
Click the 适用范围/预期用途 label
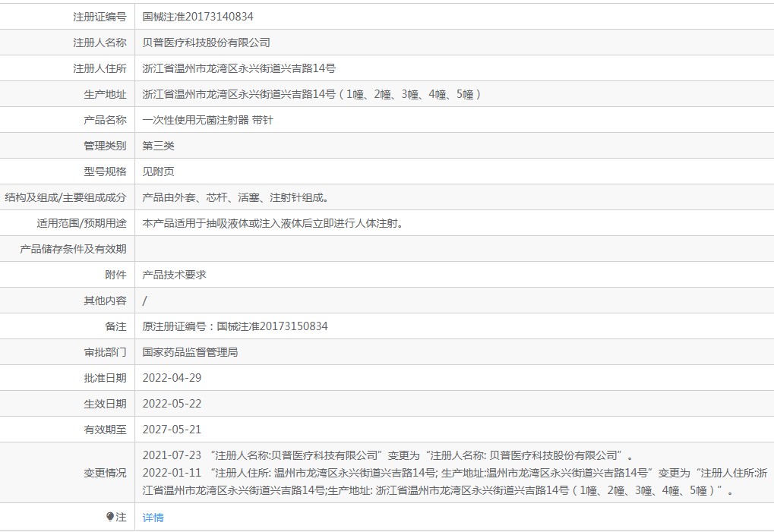(x=81, y=223)
